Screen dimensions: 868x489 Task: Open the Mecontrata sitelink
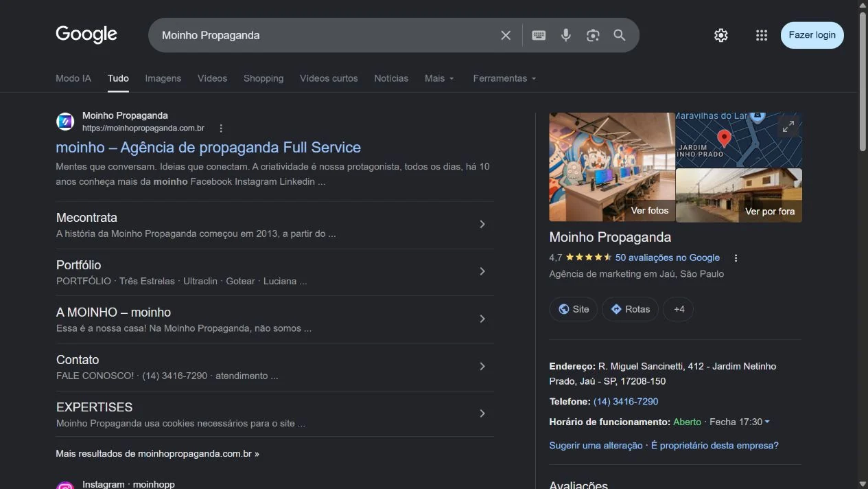pyautogui.click(x=86, y=218)
